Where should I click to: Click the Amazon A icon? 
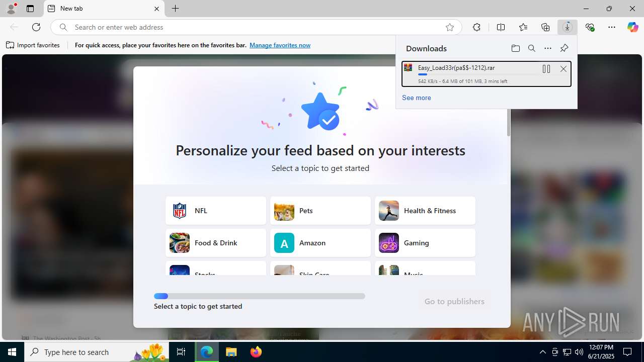click(x=284, y=243)
